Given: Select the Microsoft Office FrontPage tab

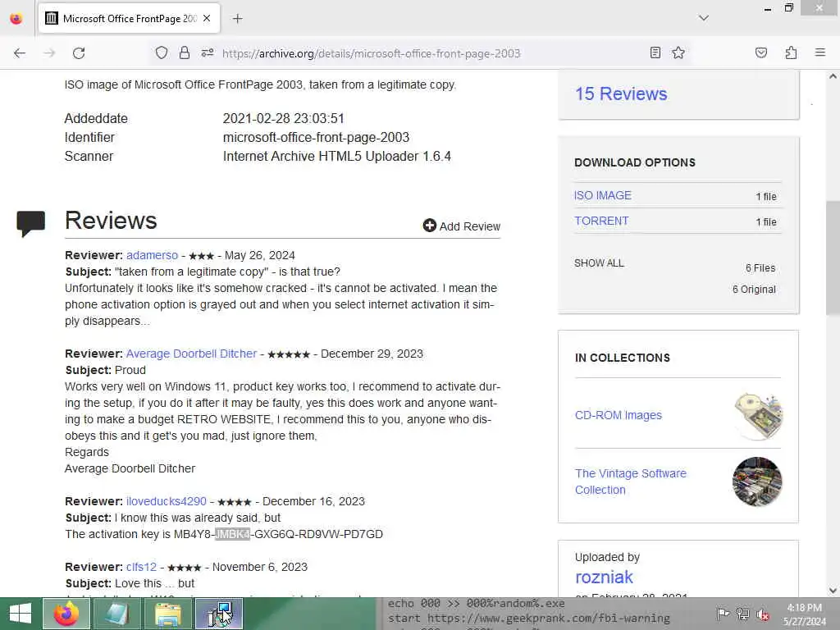Looking at the screenshot, I should coord(129,19).
